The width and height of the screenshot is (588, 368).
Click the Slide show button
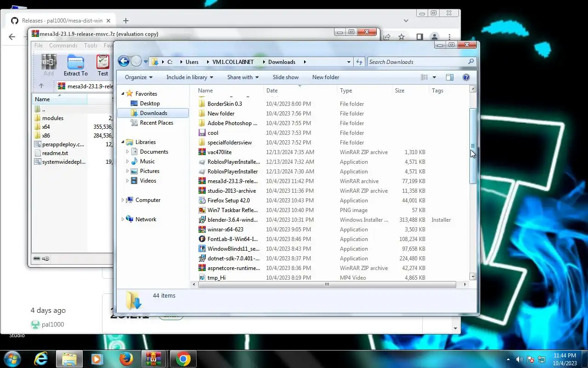[x=286, y=77]
